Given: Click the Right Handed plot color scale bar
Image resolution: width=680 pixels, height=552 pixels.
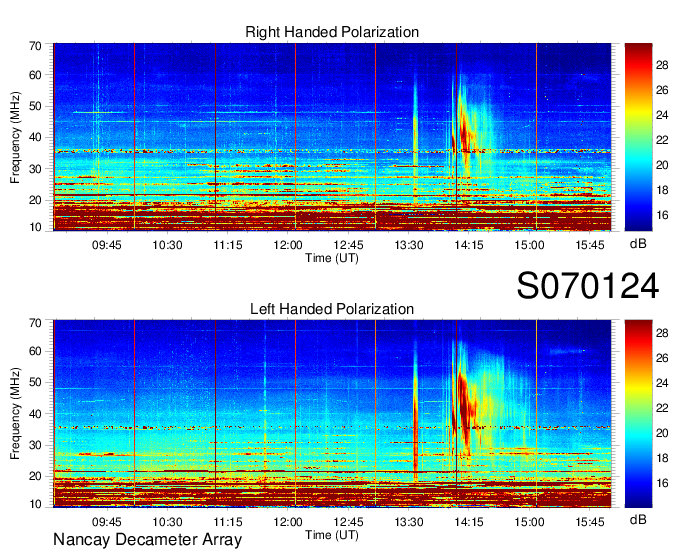Looking at the screenshot, I should pos(638,137).
